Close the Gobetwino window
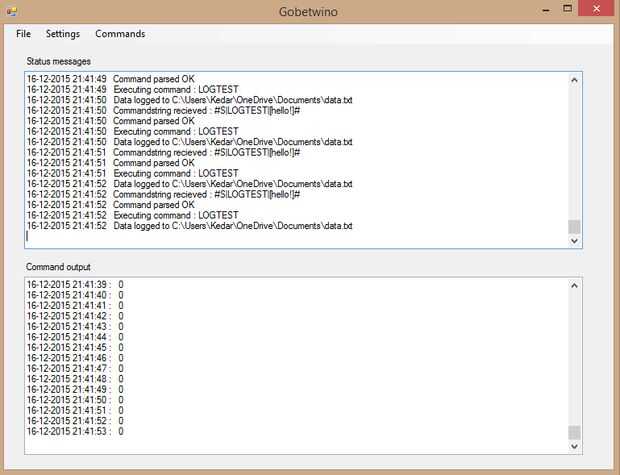 click(x=596, y=8)
